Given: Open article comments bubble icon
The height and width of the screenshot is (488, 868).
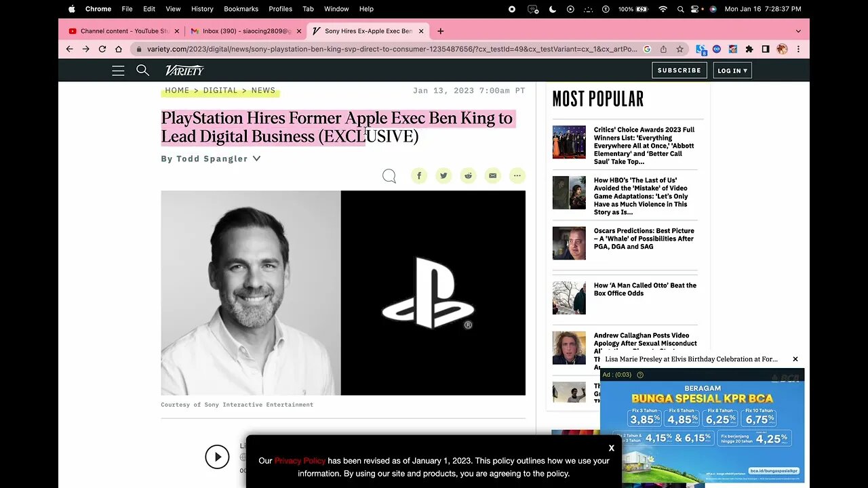Looking at the screenshot, I should pyautogui.click(x=389, y=176).
